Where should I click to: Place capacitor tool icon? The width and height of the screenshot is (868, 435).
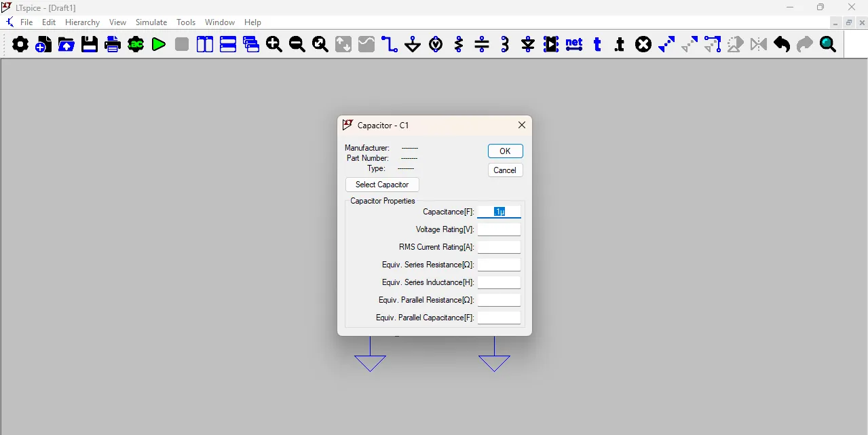pos(482,45)
